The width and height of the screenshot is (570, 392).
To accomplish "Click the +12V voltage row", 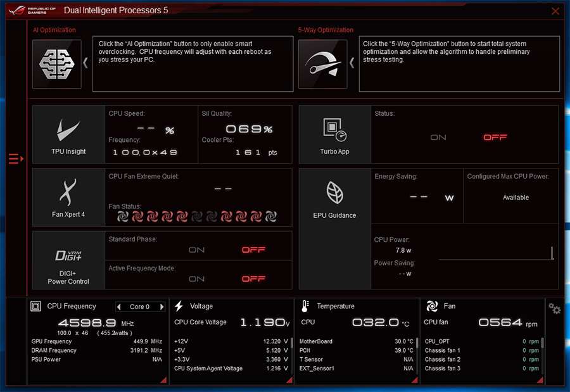I will pos(231,341).
